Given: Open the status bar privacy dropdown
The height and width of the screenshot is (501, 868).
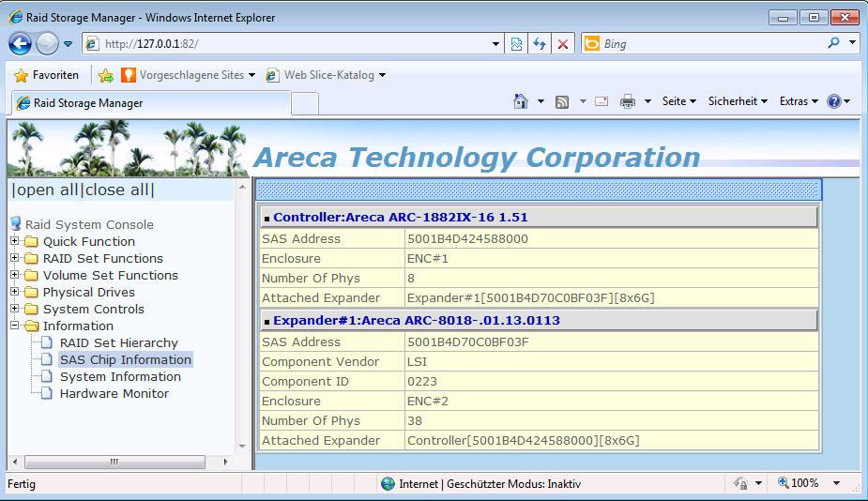Looking at the screenshot, I should (x=758, y=483).
